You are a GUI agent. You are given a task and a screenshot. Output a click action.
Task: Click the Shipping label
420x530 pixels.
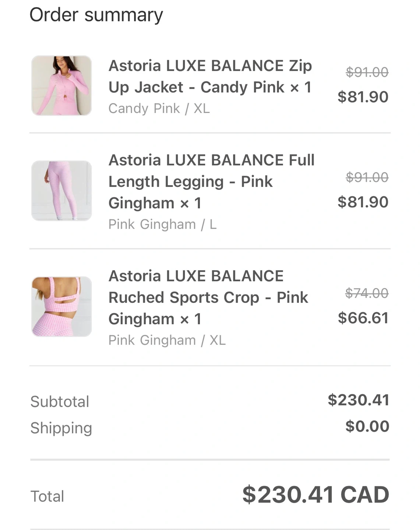[61, 428]
